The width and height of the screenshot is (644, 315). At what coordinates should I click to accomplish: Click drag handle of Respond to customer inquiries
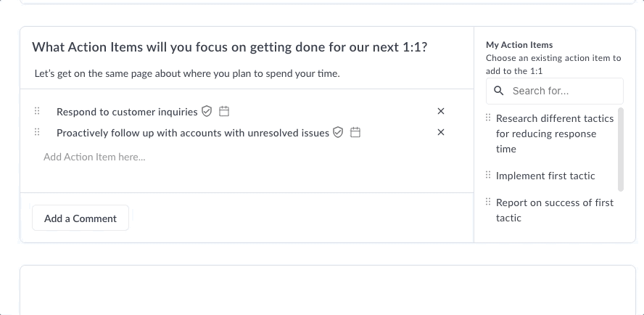pyautogui.click(x=37, y=110)
